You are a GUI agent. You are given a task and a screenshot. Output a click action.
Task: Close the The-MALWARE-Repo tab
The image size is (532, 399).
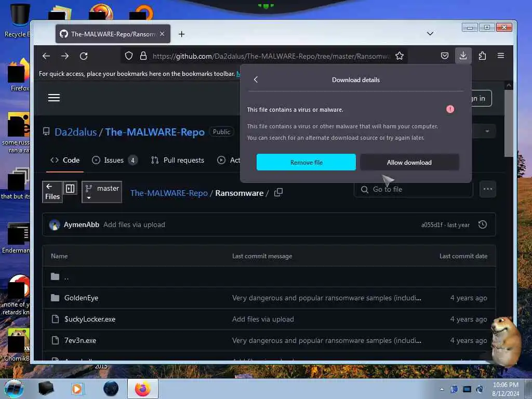(x=162, y=34)
